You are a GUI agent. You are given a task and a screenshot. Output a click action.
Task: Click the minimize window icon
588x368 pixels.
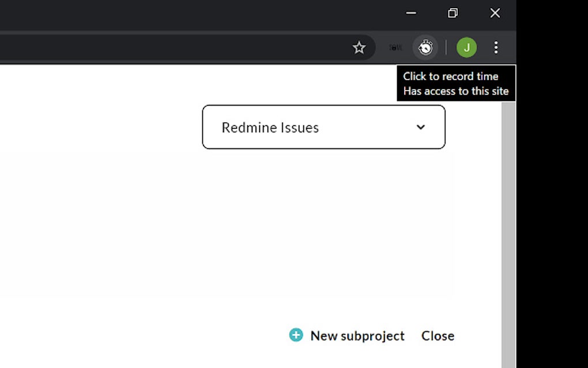410,12
